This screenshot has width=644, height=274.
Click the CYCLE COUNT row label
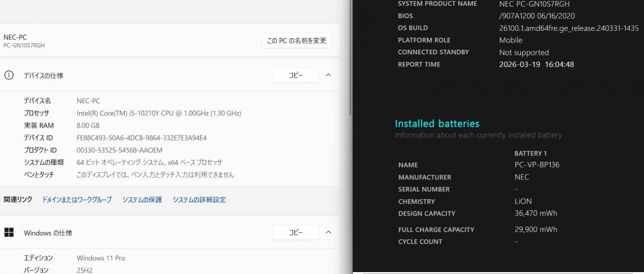(420, 242)
